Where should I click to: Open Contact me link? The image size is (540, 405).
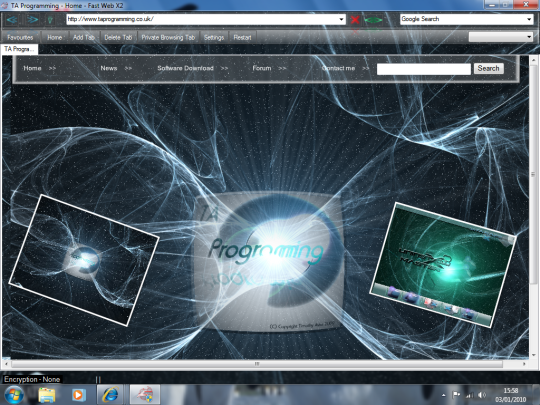(x=339, y=68)
